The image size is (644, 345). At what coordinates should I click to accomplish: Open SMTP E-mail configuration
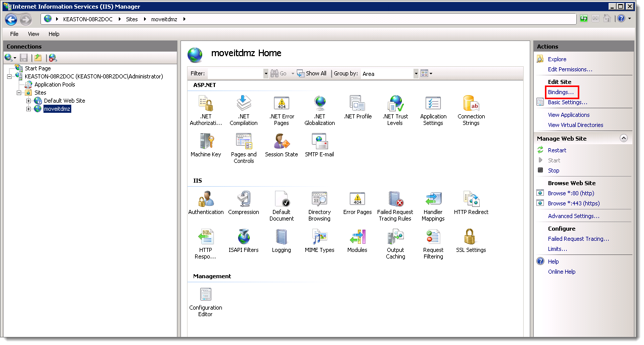319,143
